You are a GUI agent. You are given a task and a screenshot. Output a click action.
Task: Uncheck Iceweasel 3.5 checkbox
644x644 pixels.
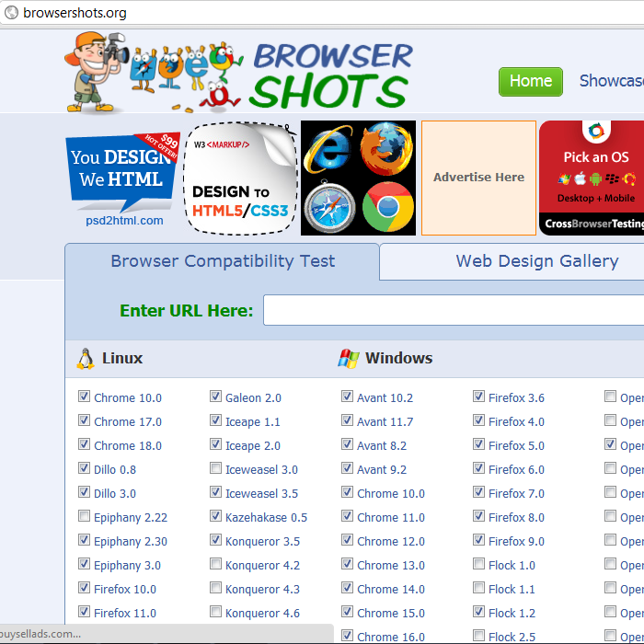(x=215, y=491)
